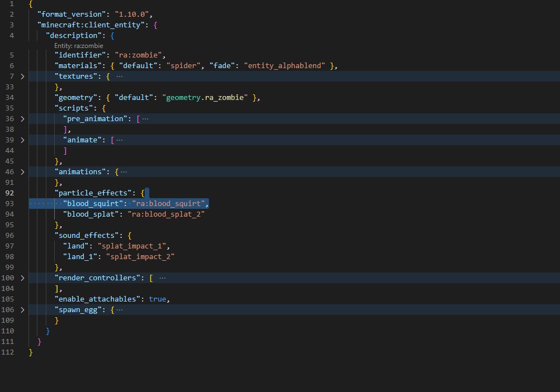This screenshot has height=392, width=560.
Task: Click line number 105 in the gutter
Action: (9, 299)
